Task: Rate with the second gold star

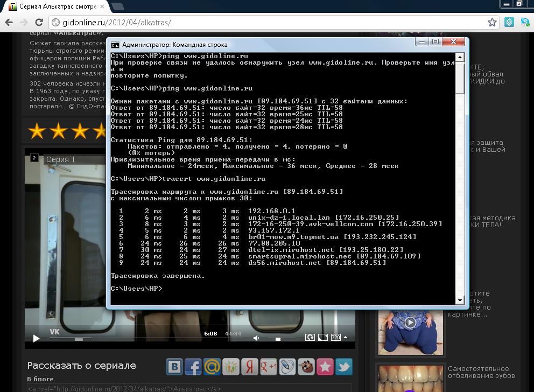Action: 59,131
